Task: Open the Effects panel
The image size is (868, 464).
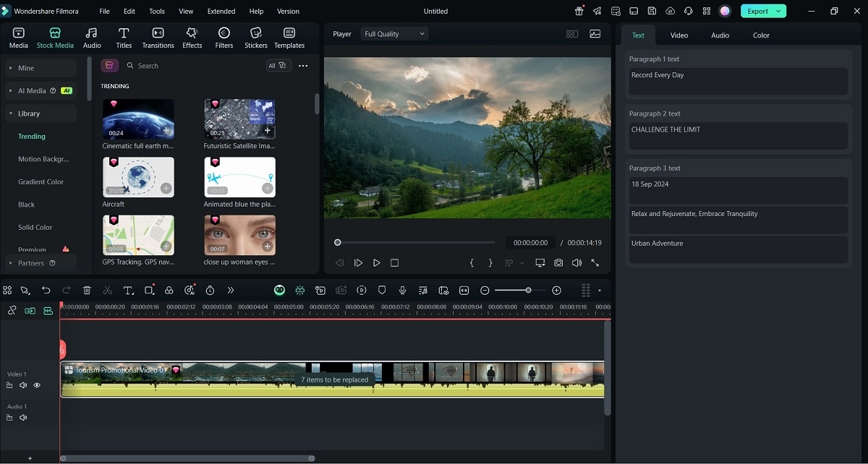Action: (x=192, y=38)
